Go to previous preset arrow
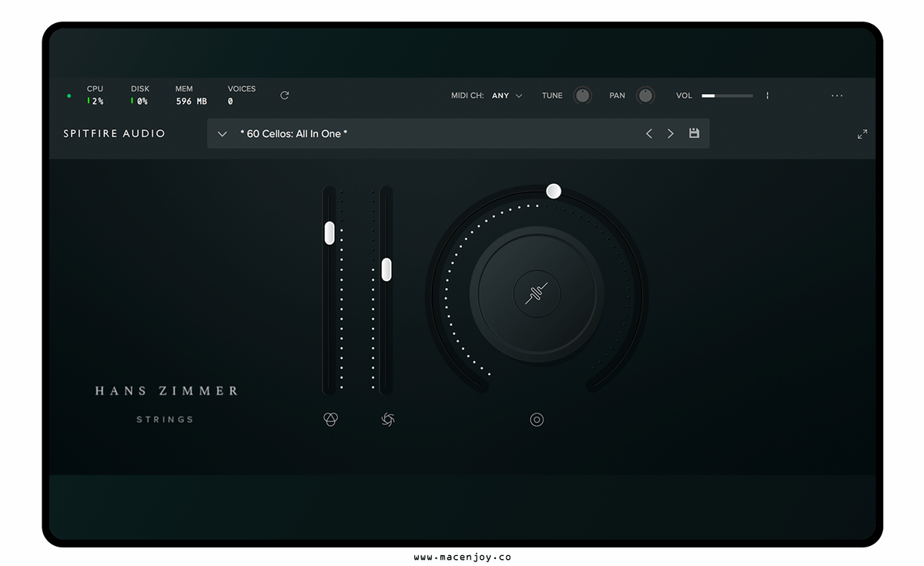Screen dimensions: 924x566 (649, 134)
